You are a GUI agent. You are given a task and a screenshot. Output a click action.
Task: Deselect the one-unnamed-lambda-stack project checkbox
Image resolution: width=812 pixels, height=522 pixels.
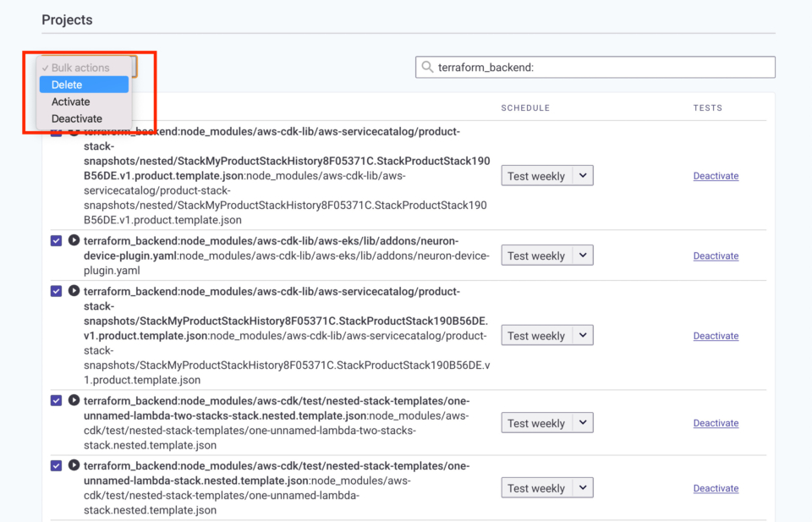pyautogui.click(x=56, y=465)
